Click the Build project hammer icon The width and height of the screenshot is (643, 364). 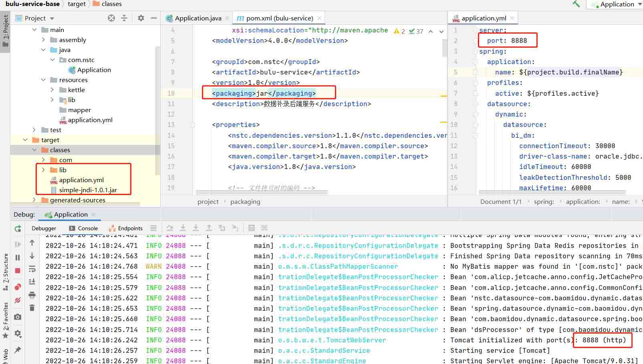tap(576, 4)
